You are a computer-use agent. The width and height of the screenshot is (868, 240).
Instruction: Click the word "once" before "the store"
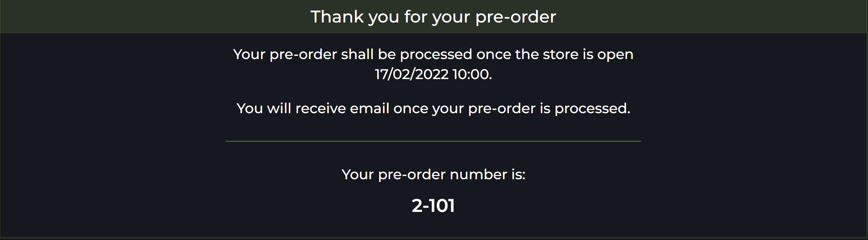493,54
